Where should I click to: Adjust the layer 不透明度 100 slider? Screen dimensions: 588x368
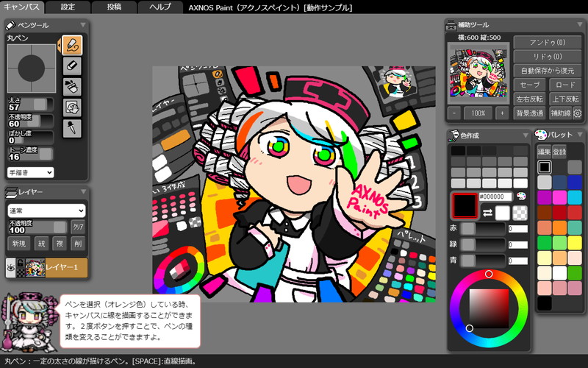click(37, 227)
